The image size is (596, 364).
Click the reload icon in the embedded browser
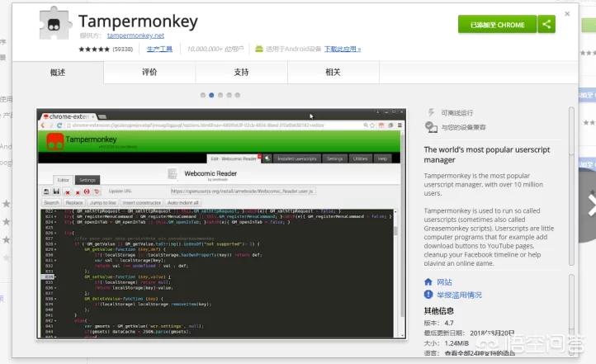point(59,125)
